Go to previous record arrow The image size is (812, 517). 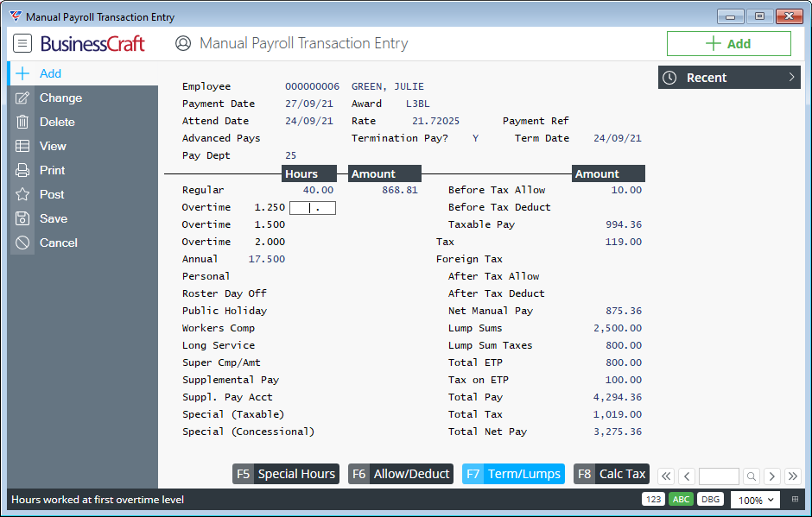(x=688, y=476)
